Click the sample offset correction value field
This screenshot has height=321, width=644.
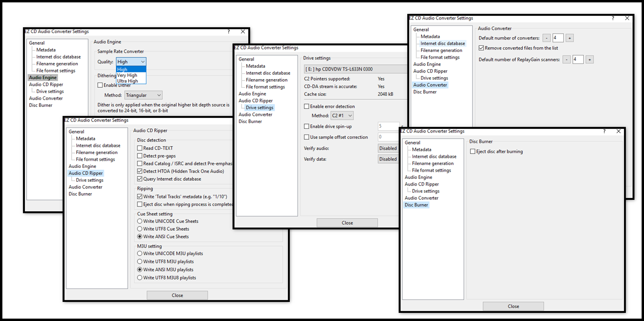pyautogui.click(x=389, y=137)
